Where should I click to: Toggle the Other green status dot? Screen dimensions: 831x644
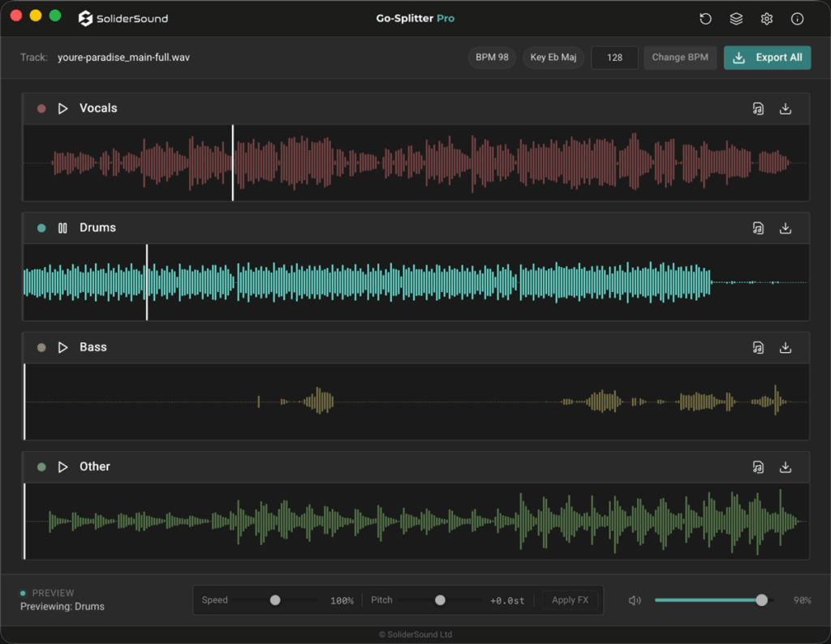coord(41,467)
